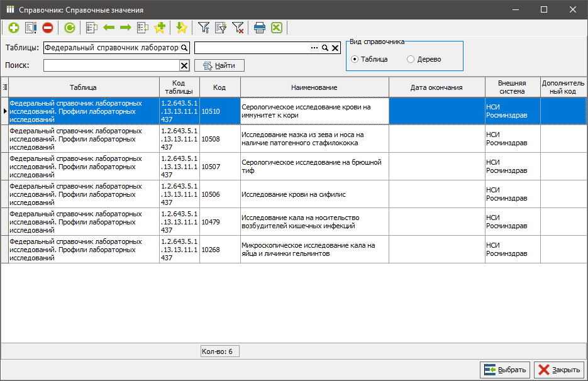Clear the second filter field with its X

tap(335, 48)
